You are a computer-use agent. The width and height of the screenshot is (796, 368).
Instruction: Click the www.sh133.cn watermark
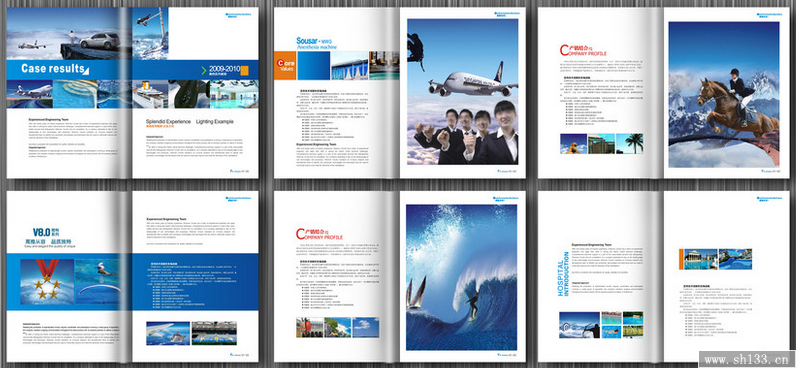[x=746, y=358]
